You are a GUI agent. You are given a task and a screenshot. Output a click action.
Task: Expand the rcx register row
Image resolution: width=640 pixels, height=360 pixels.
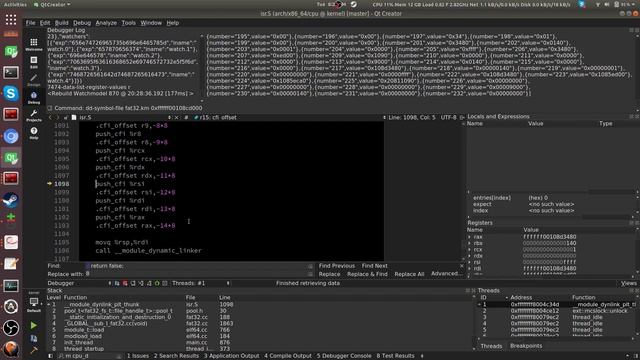point(469,249)
